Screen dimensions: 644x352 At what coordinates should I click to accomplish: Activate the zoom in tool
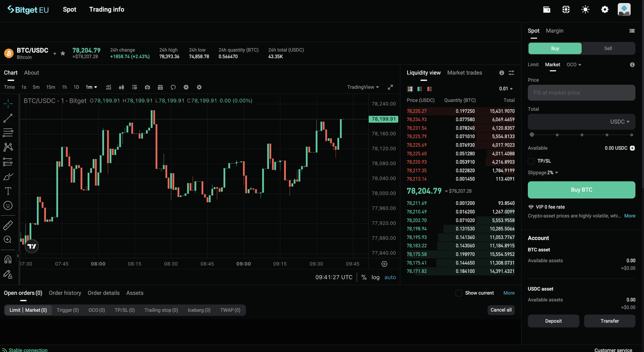[8, 240]
